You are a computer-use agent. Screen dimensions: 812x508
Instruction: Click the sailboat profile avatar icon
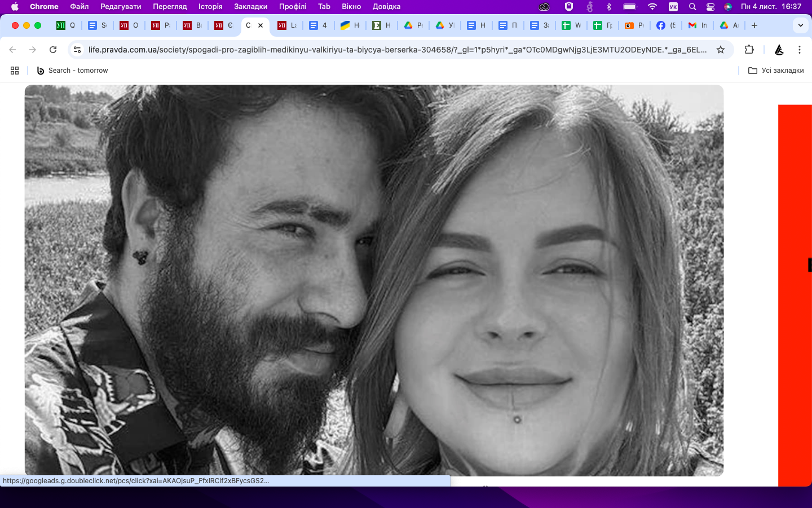click(x=779, y=50)
